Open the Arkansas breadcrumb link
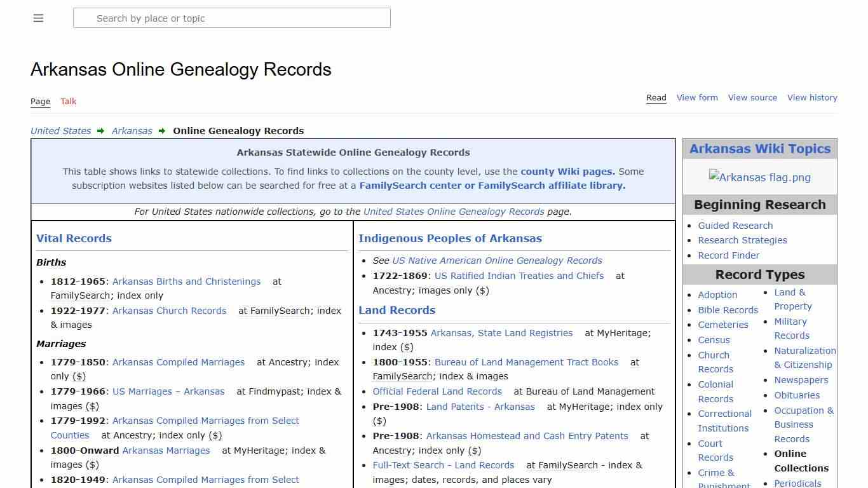868x488 pixels. [x=132, y=130]
